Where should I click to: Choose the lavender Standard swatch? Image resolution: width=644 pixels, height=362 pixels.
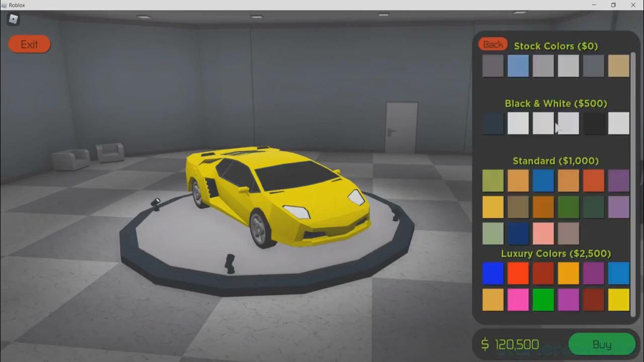point(619,207)
